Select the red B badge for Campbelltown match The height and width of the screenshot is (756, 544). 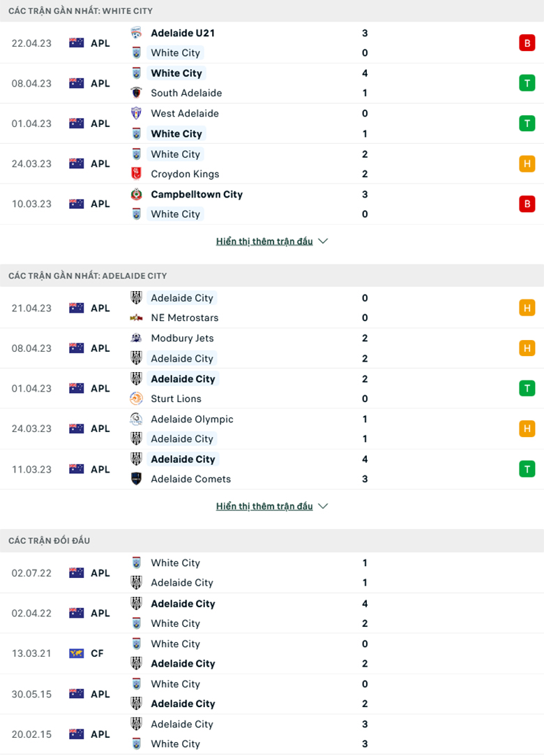tap(527, 204)
